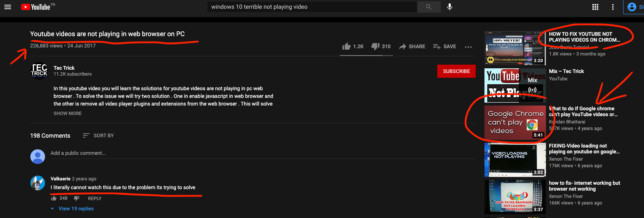Click the sign-in avatar button
644x218 pixels.
(634, 7)
